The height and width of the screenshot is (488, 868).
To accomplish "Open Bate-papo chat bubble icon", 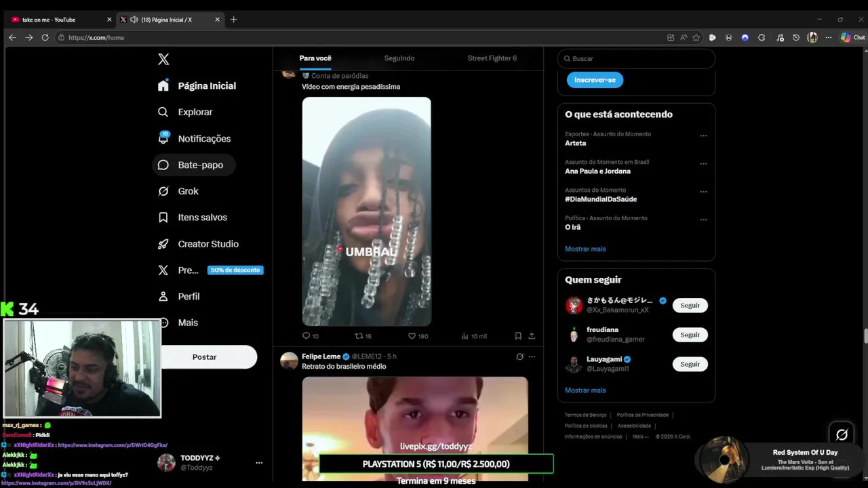I will pos(163,165).
